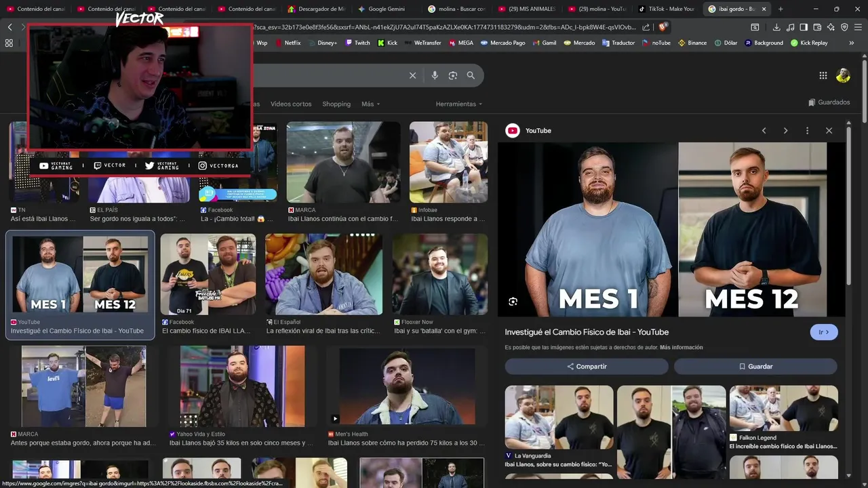Open the Yahoo Vida y Estilo image result
868x488 pixels.
(242, 386)
